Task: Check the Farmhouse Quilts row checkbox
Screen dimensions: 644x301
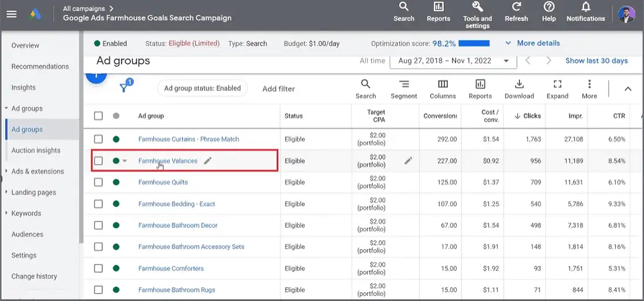Action: pos(99,182)
